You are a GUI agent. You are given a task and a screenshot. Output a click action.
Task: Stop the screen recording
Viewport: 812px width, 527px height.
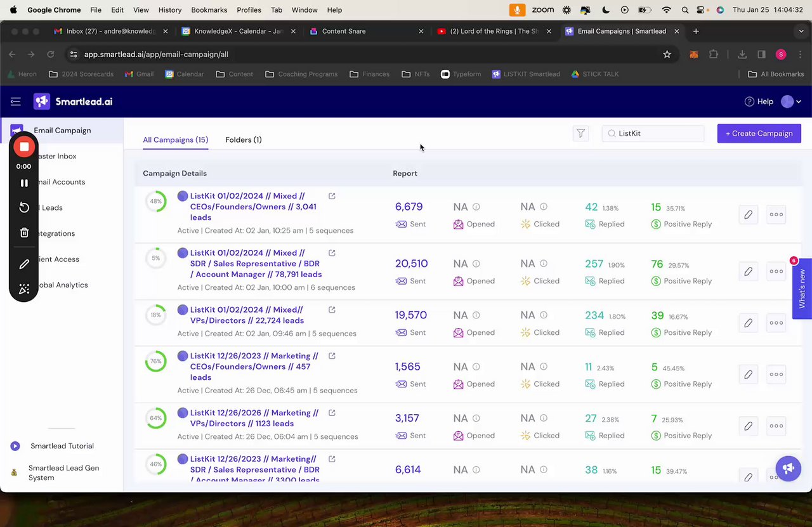point(24,147)
